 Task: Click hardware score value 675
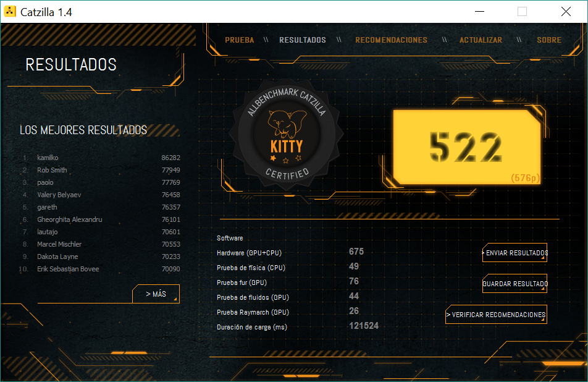coord(356,252)
